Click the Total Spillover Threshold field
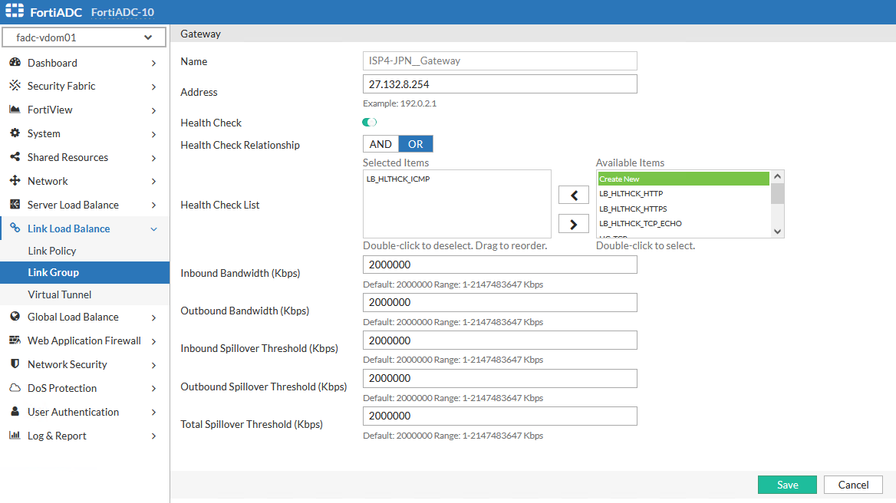Image resolution: width=896 pixels, height=503 pixels. (x=500, y=416)
